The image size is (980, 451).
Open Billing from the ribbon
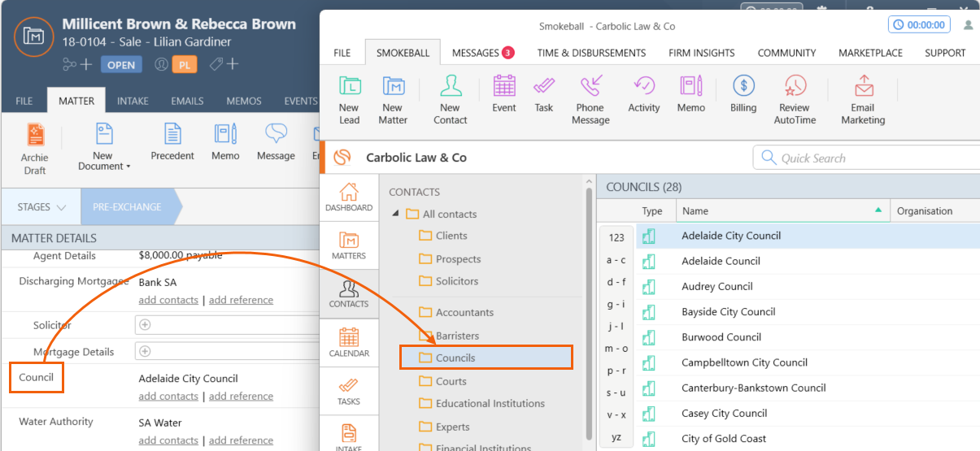click(743, 93)
